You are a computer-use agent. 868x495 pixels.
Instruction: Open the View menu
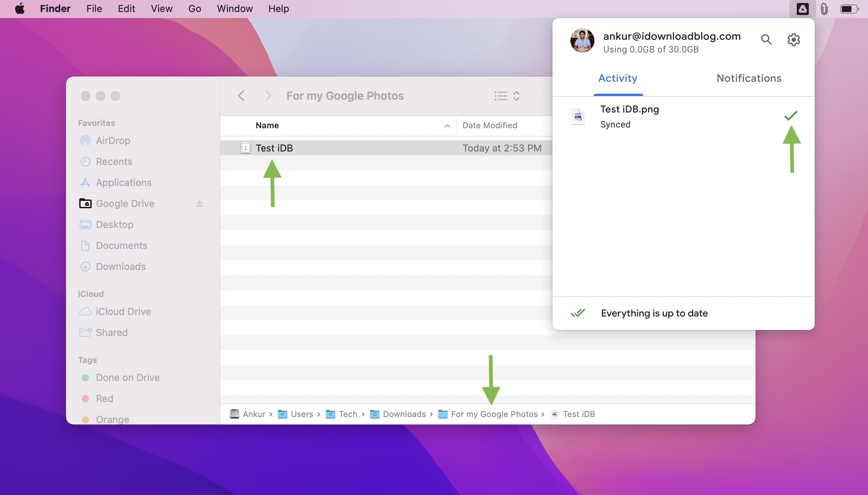click(x=162, y=9)
